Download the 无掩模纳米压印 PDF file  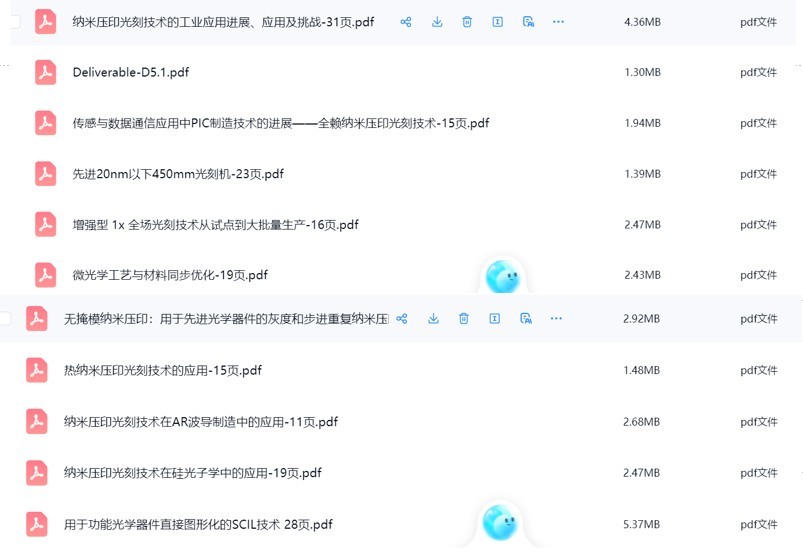pos(433,319)
